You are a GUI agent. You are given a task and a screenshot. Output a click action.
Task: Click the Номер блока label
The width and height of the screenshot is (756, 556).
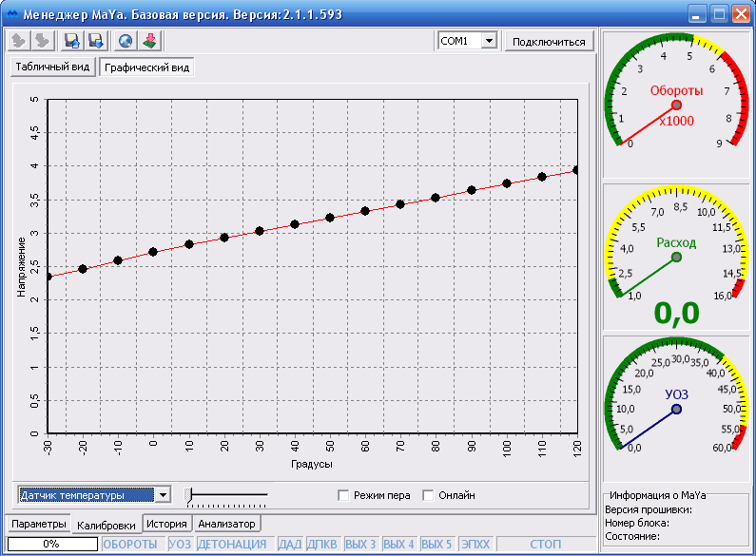tap(637, 523)
